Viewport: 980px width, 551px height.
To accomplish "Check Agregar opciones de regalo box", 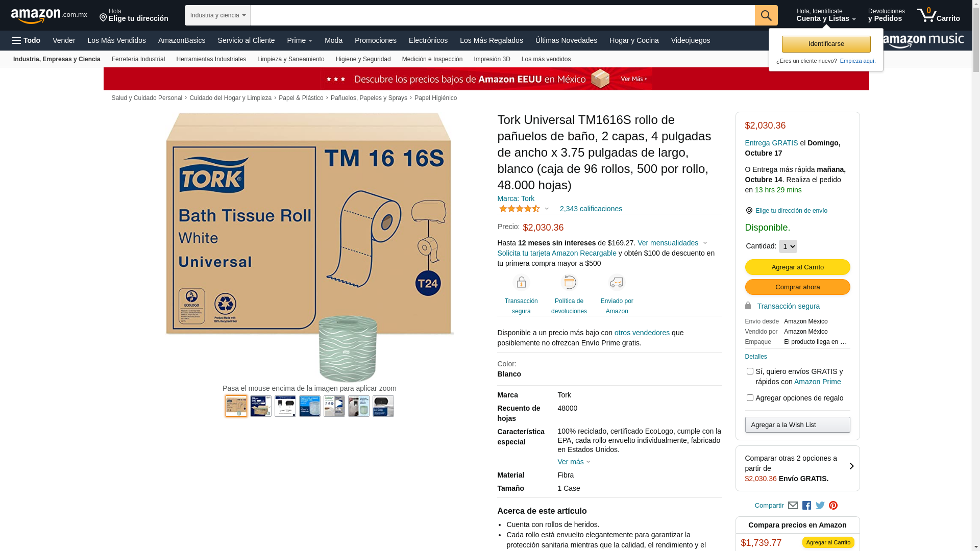I will click(750, 398).
